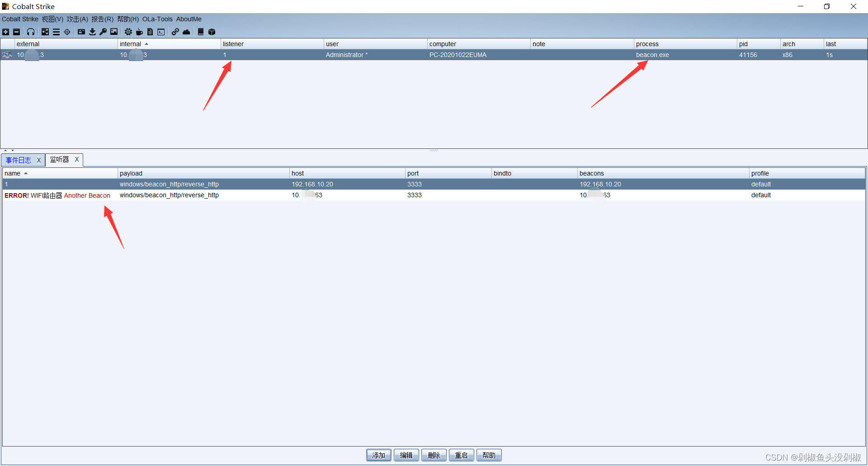This screenshot has height=466, width=868.
Task: Click the 添加 button
Action: (x=379, y=455)
